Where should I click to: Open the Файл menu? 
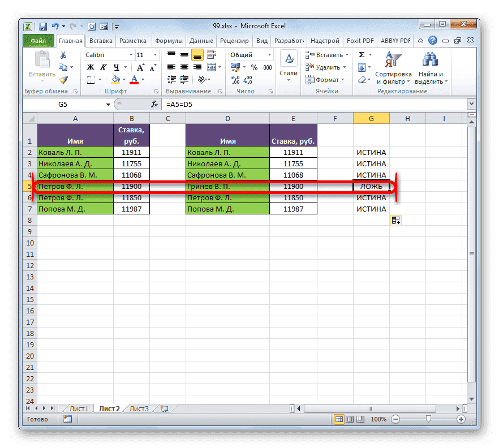pos(38,40)
